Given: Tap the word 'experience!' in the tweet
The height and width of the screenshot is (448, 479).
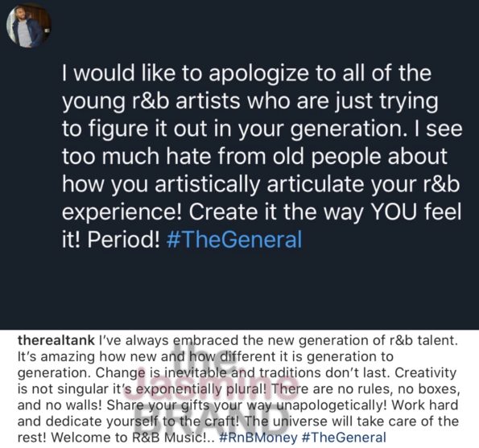Looking at the screenshot, I should click(122, 212).
